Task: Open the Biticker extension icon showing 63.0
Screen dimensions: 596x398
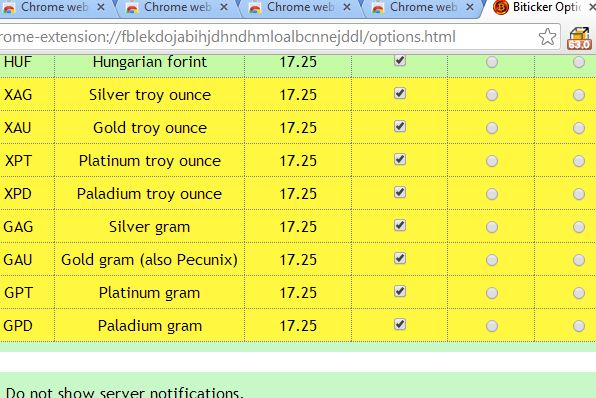Action: (x=579, y=38)
